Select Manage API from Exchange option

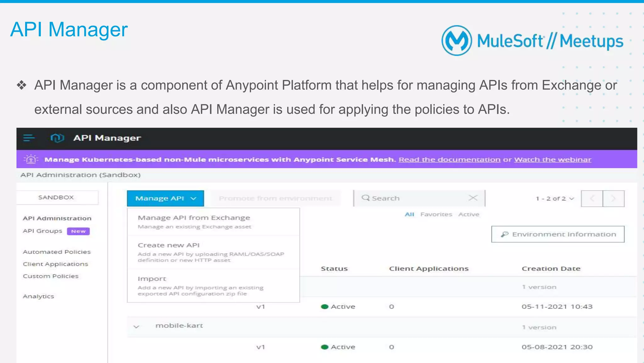click(x=213, y=222)
